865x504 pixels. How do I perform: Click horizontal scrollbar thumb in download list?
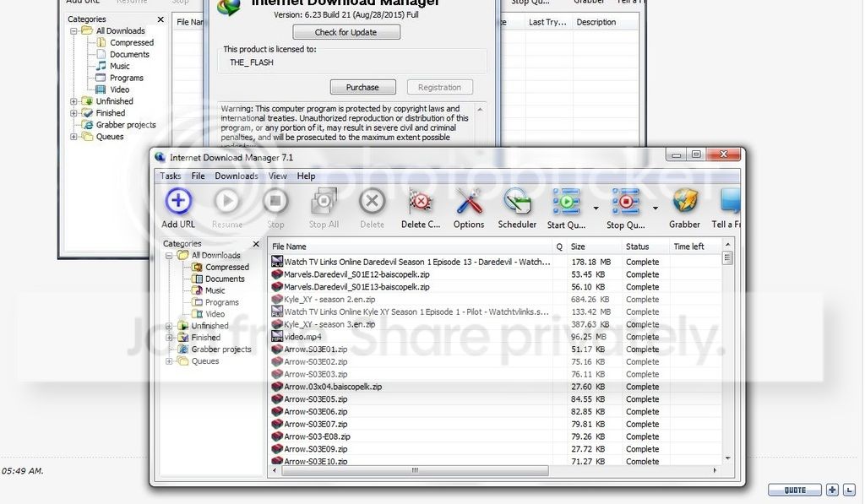tap(416, 471)
